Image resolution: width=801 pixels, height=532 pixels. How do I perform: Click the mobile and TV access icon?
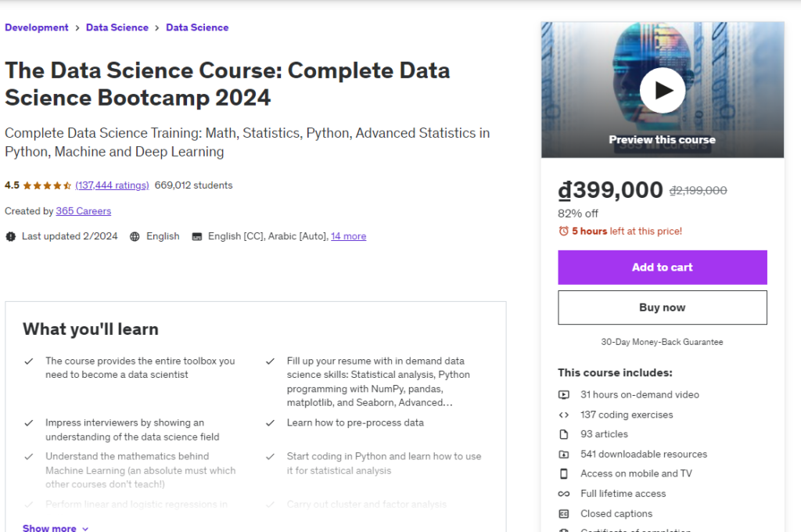(x=563, y=473)
